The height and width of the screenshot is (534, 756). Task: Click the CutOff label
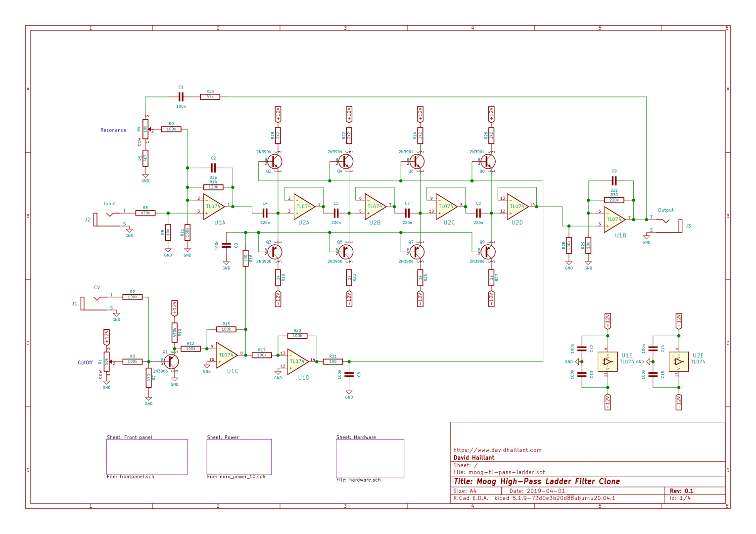pos(85,362)
